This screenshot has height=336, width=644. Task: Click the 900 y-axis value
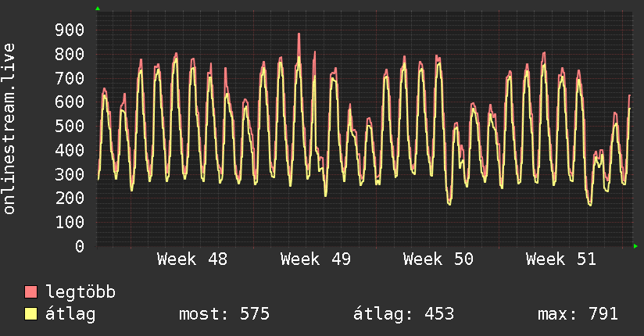click(70, 30)
